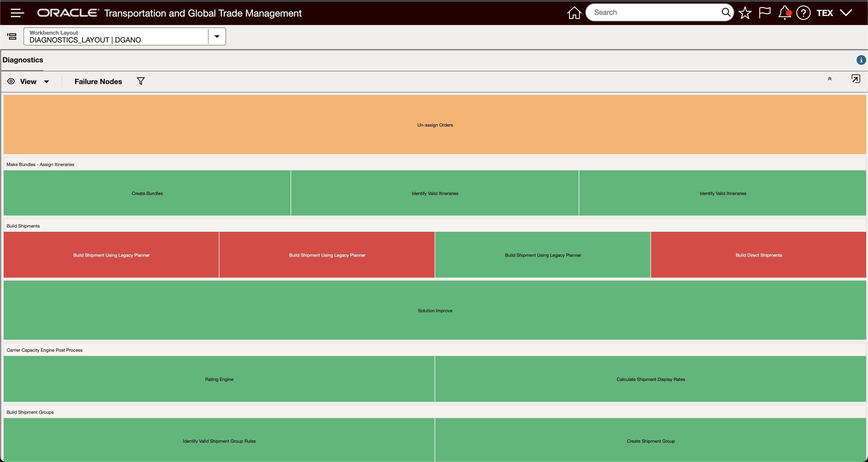Click in the Search input field
This screenshot has height=462, width=868.
pyautogui.click(x=654, y=12)
